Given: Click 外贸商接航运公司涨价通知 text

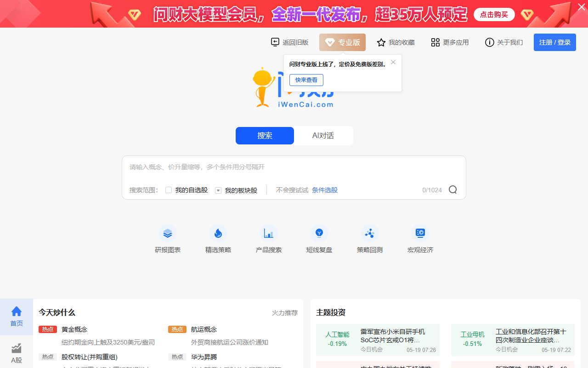Looking at the screenshot, I should (x=230, y=342).
